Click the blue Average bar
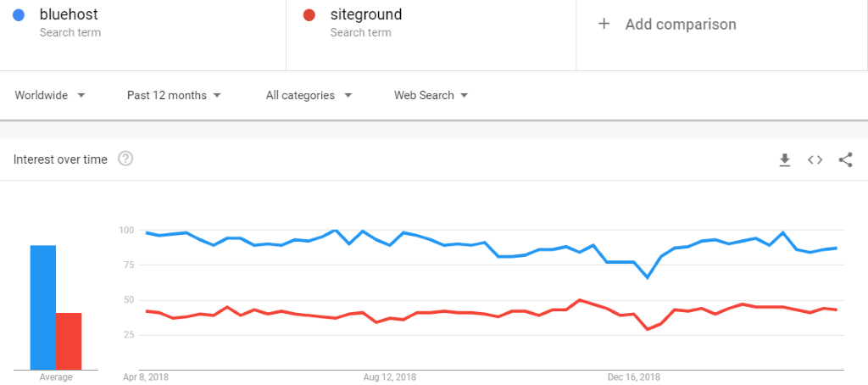Image resolution: width=868 pixels, height=385 pixels. (x=43, y=308)
